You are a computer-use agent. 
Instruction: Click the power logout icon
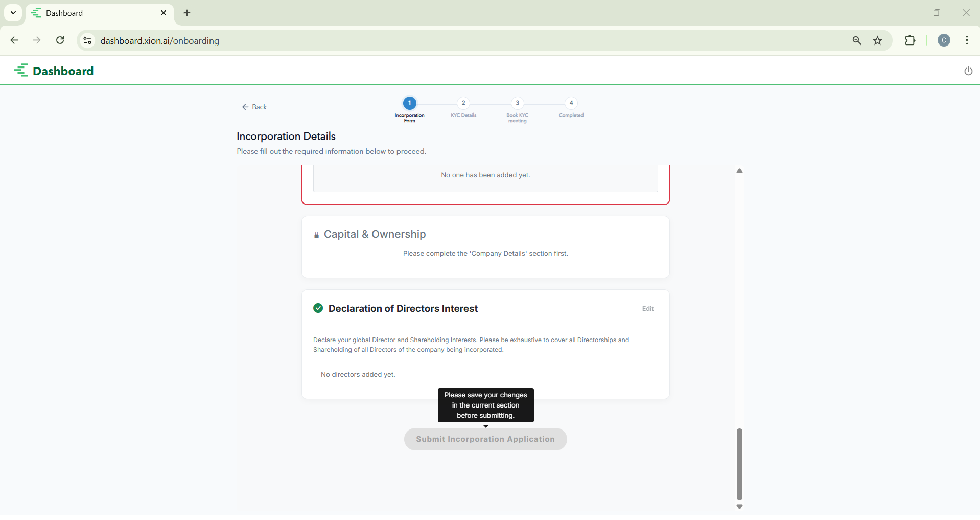tap(968, 71)
